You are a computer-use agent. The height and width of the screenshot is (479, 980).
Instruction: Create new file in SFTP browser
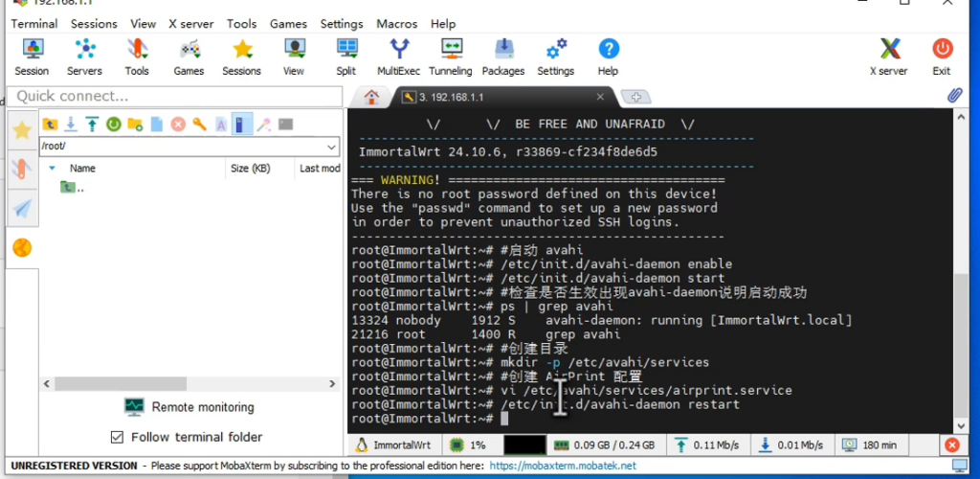pos(156,124)
